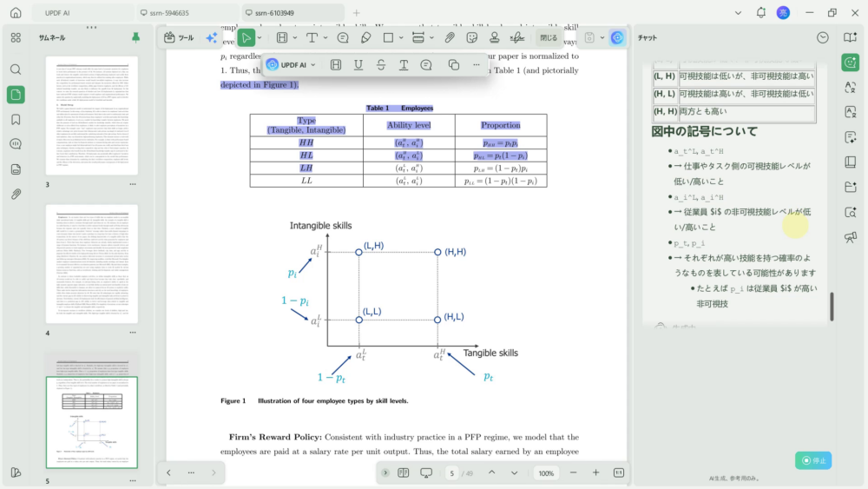Select the rectangle shape tool

388,37
